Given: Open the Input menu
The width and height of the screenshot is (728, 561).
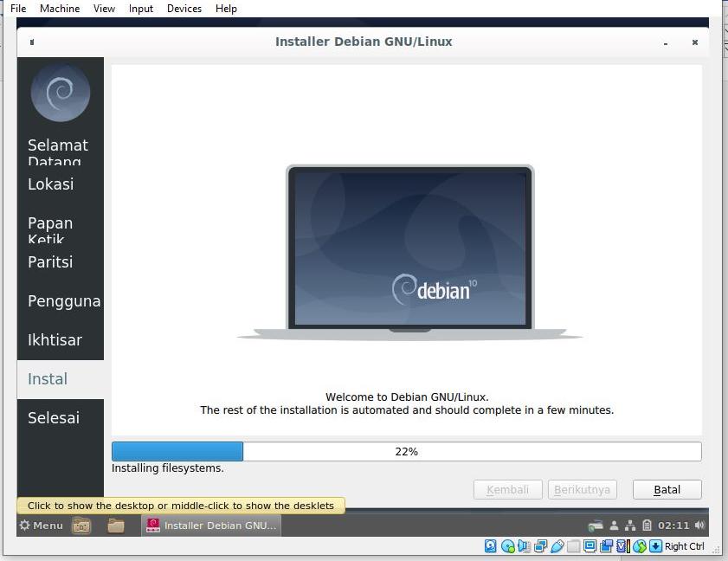Looking at the screenshot, I should pos(141,9).
